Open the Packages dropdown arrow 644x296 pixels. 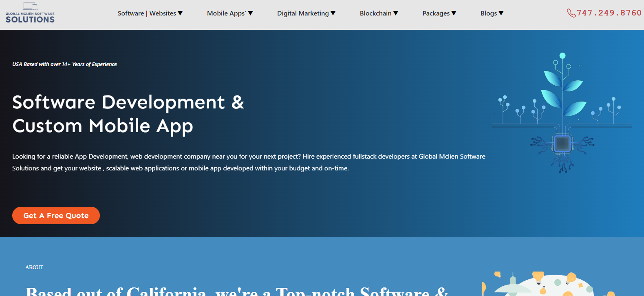[454, 13]
